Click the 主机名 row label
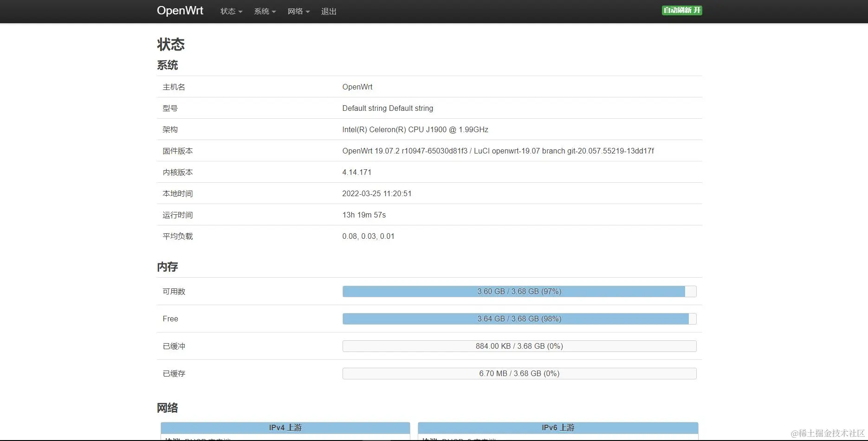Image resolution: width=868 pixels, height=441 pixels. pos(174,87)
